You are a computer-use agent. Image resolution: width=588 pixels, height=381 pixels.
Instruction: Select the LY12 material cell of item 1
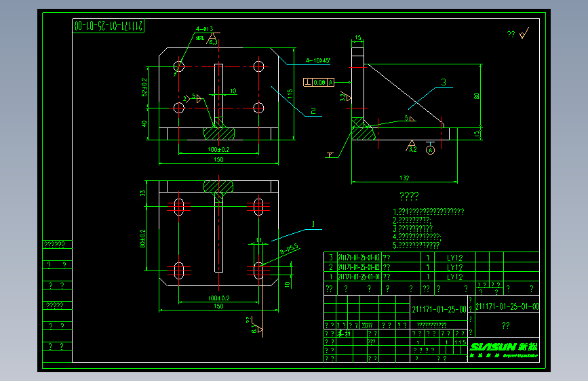tap(455, 277)
